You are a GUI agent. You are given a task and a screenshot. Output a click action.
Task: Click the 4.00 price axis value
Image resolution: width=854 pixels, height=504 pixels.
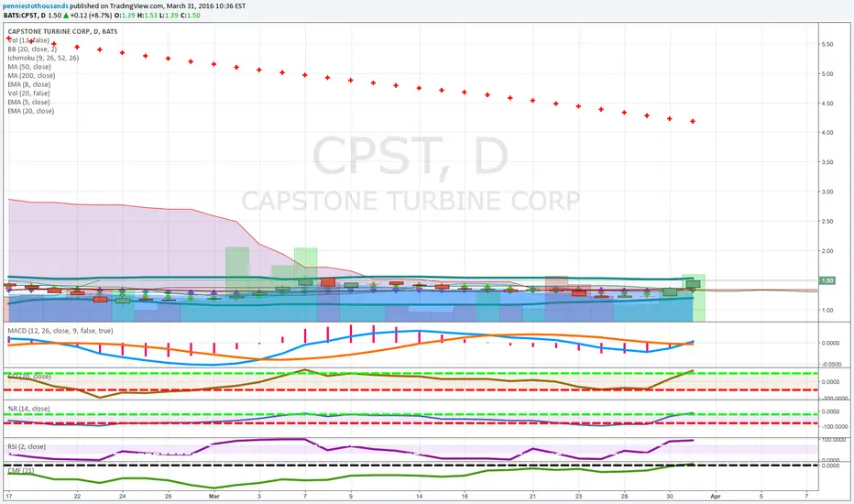pyautogui.click(x=827, y=132)
